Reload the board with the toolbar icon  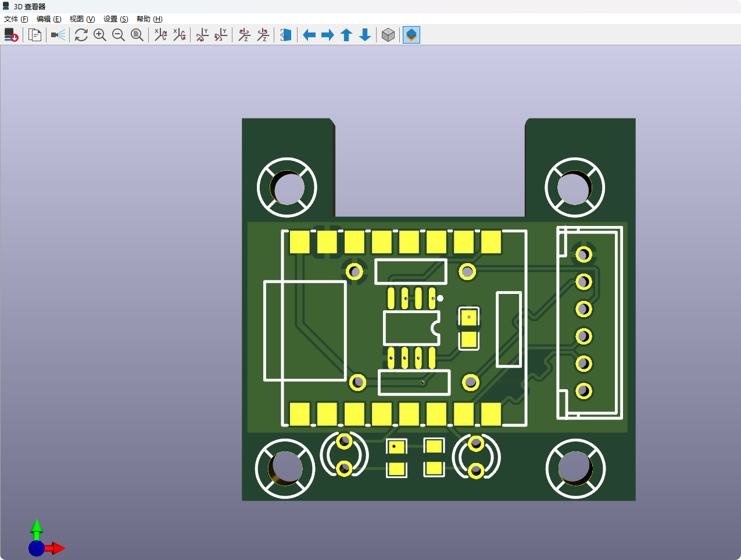[x=11, y=35]
